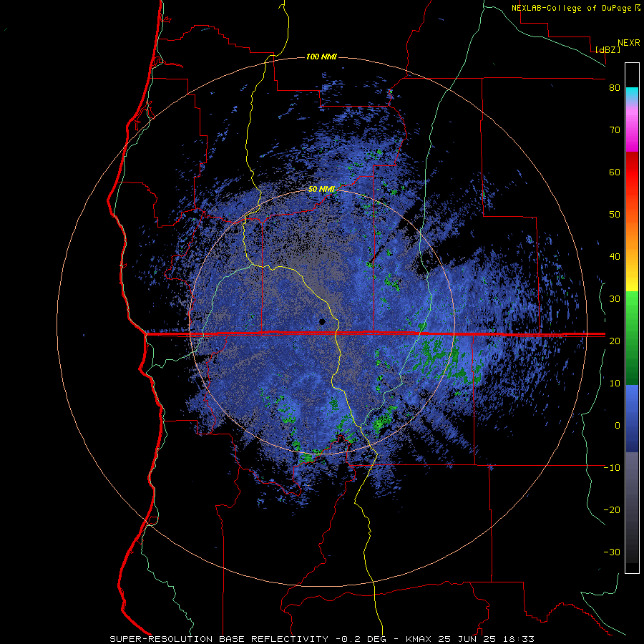Click the 80 value on the dBZ scale
This screenshot has height=644, width=644.
click(x=615, y=88)
